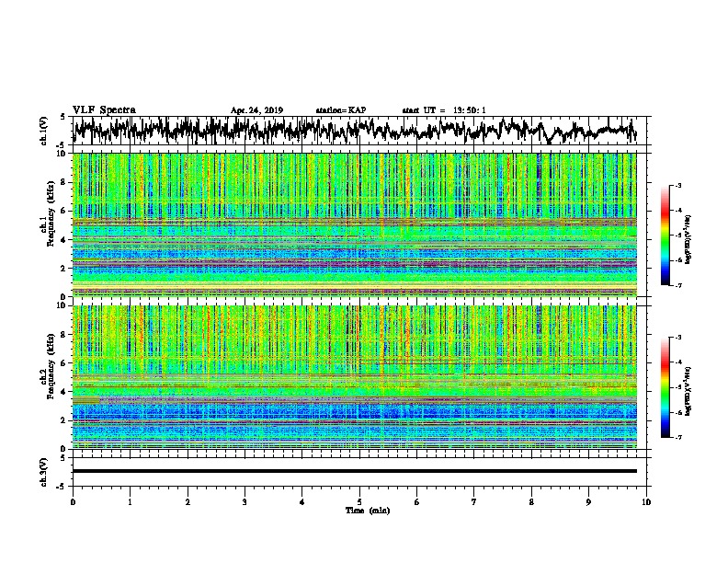728x563 pixels.
Task: Select the ch.1 spectrogram panel
Action: coord(355,224)
